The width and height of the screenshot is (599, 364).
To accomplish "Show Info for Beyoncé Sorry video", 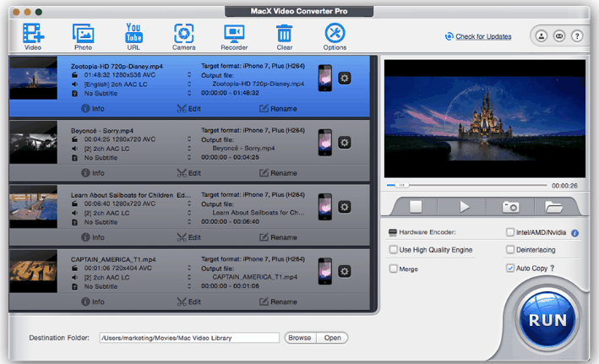I will coord(93,173).
